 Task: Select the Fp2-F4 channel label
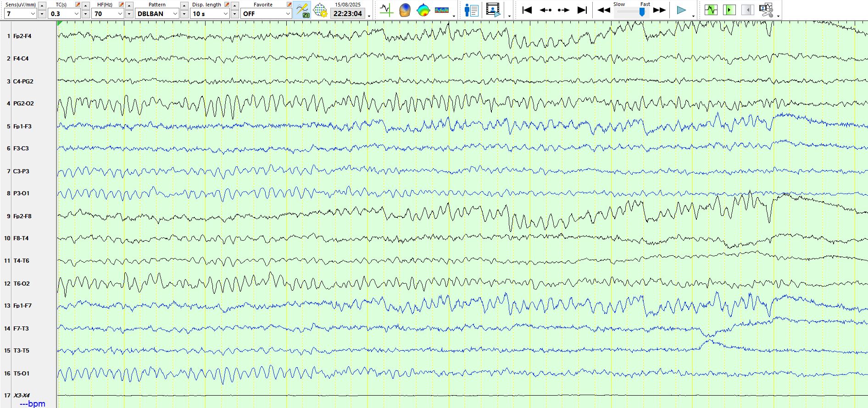[22, 36]
